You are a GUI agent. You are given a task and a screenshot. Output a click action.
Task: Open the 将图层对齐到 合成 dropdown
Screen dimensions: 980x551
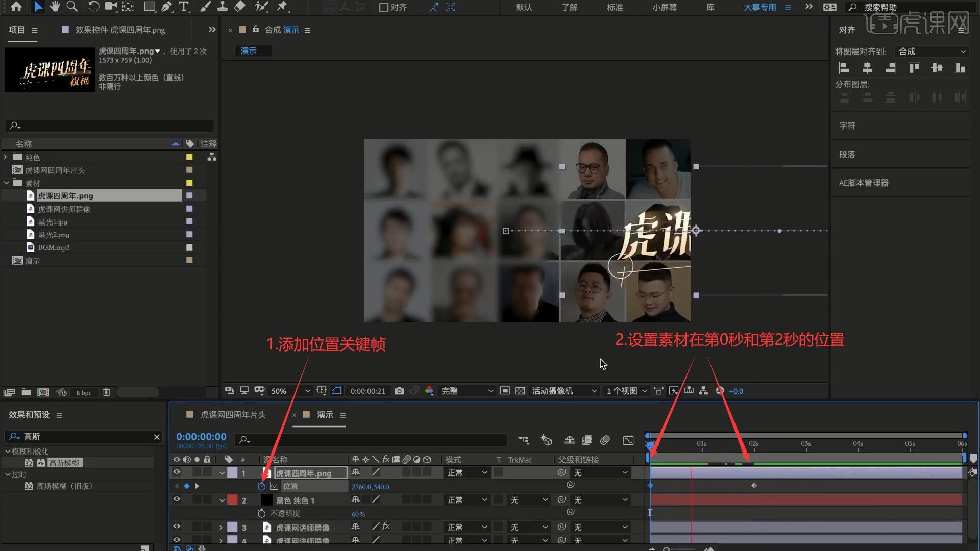(933, 52)
